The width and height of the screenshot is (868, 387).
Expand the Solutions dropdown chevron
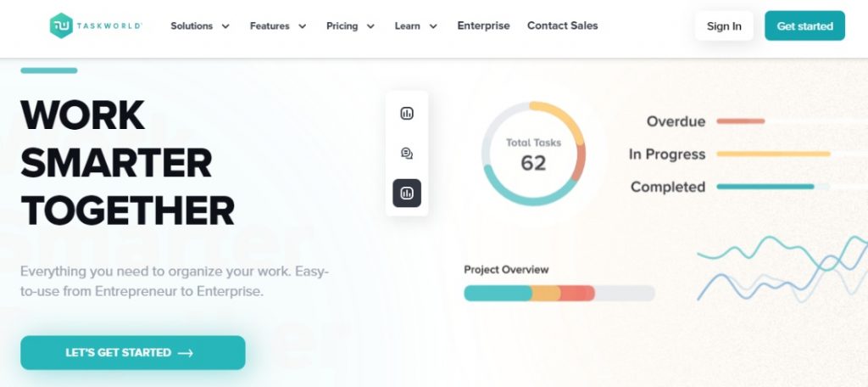click(x=225, y=26)
